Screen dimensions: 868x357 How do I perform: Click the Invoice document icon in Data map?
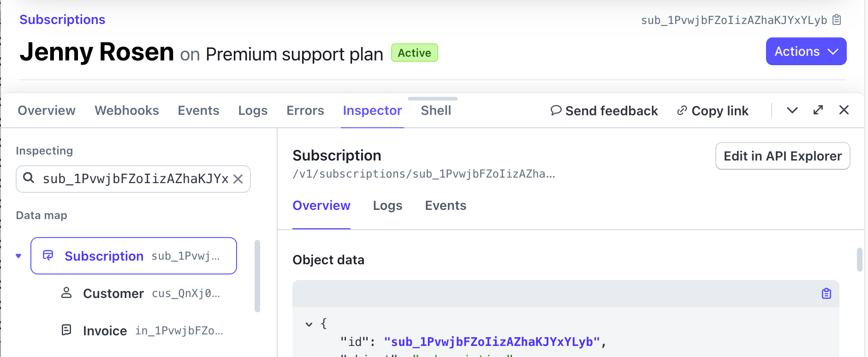coord(66,330)
